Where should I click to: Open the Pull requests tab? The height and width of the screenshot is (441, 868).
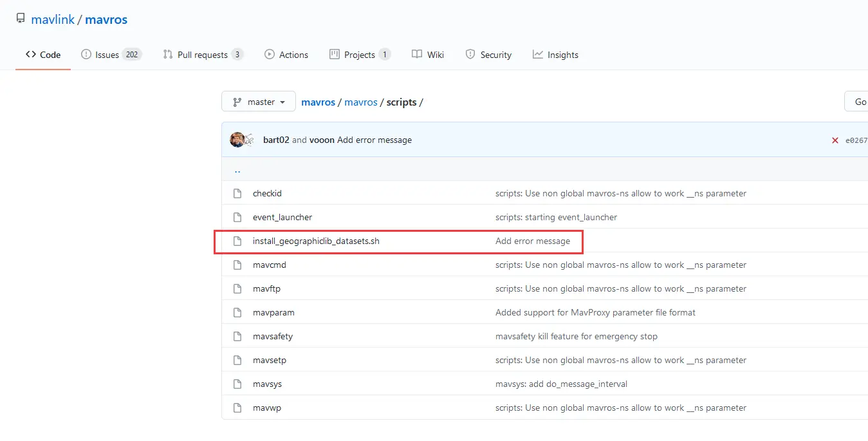pos(203,55)
